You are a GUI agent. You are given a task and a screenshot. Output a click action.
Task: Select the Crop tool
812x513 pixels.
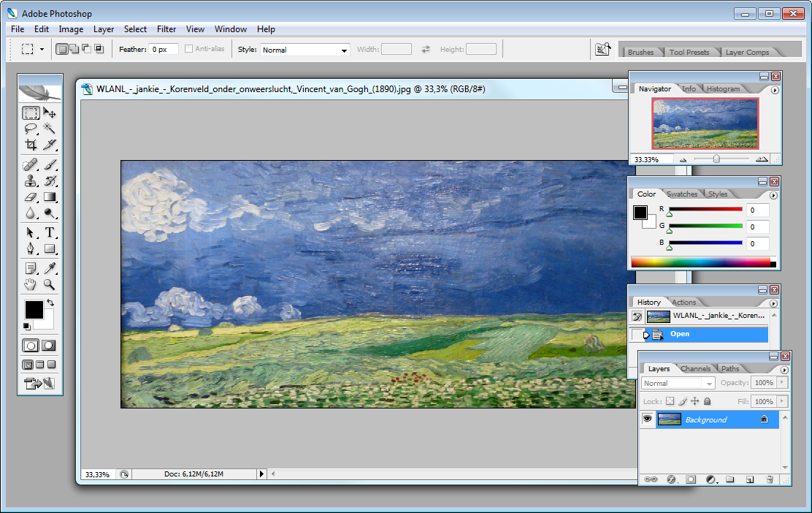click(31, 145)
